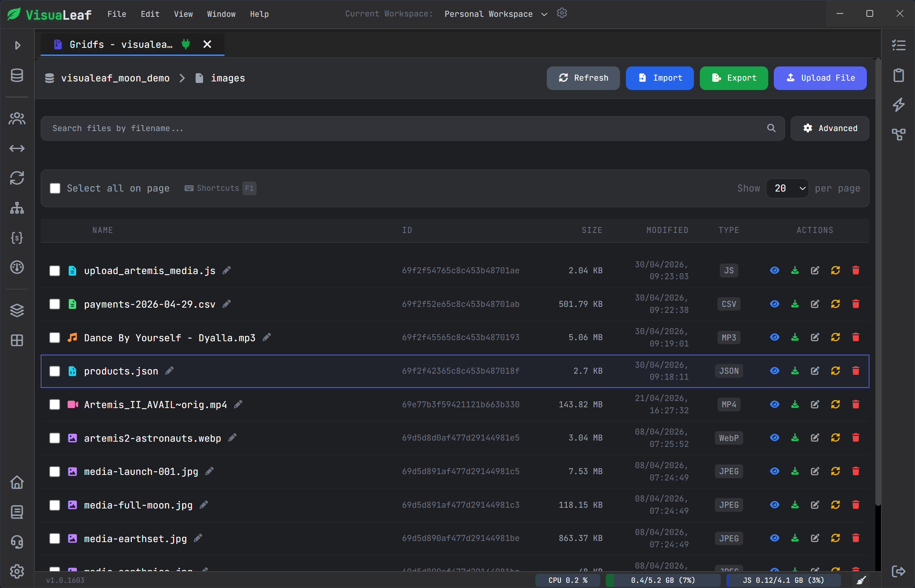Expand the left sidebar arrow
The width and height of the screenshot is (915, 588).
coord(17,46)
